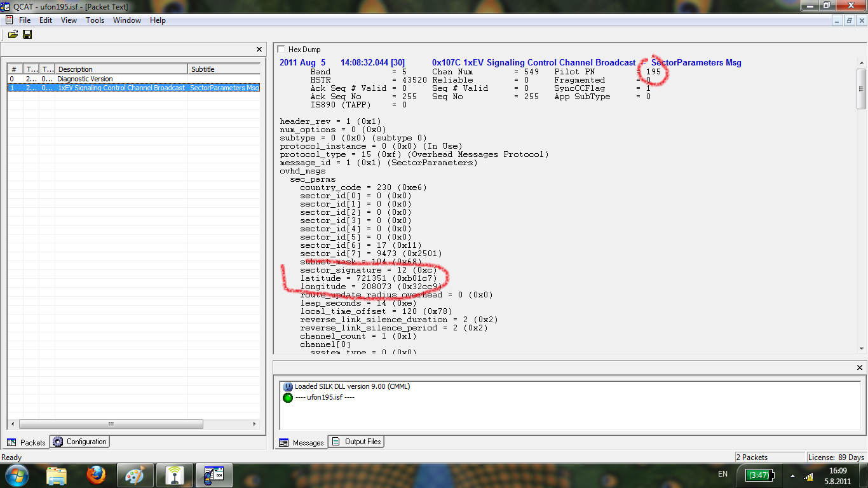Enable the Hex Dump checkbox
868x488 pixels.
(x=281, y=49)
